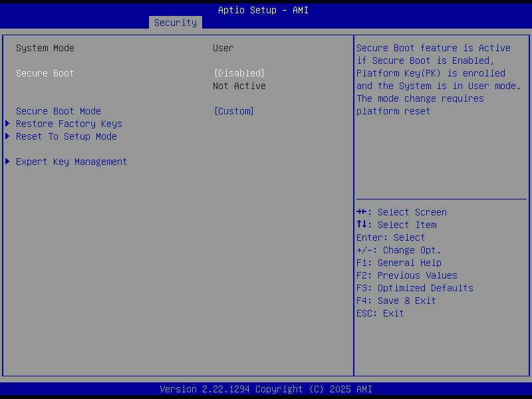Click the Reset To Setup Mode arrow marker
The width and height of the screenshot is (532, 399).
coord(7,136)
